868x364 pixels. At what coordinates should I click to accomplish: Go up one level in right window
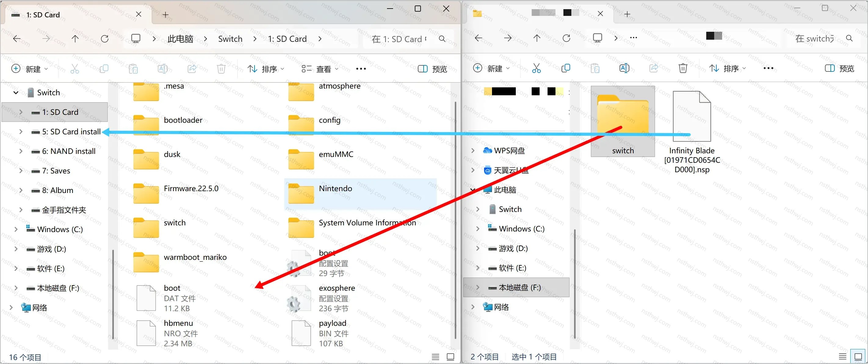(x=537, y=38)
